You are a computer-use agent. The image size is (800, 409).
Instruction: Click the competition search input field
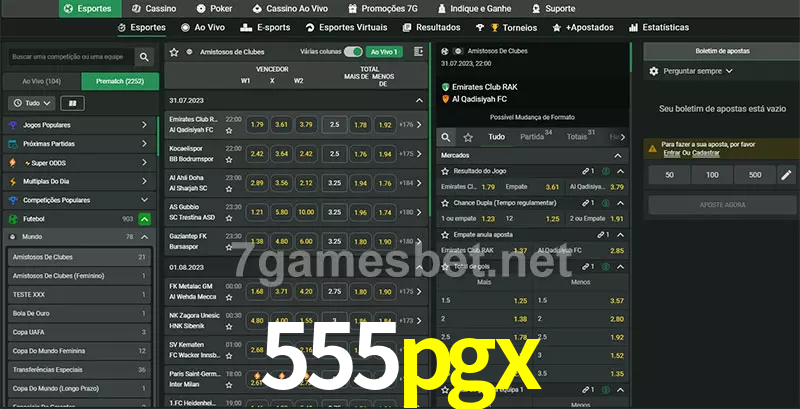point(69,58)
